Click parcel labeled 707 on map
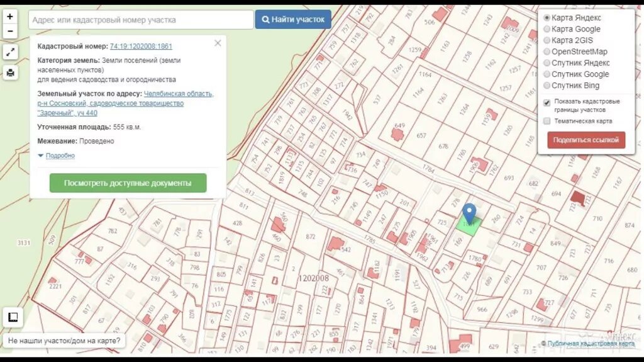Image resolution: width=644 pixels, height=362 pixels. coord(541,268)
